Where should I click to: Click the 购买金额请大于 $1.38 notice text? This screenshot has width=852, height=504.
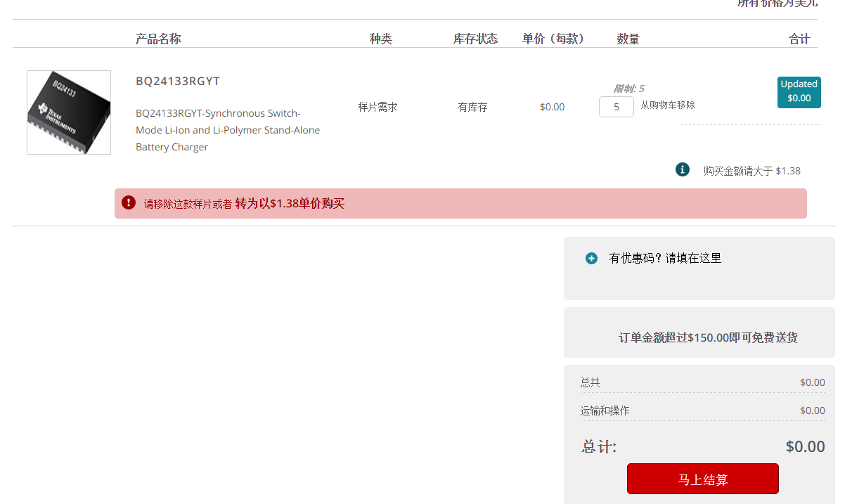[x=752, y=170]
